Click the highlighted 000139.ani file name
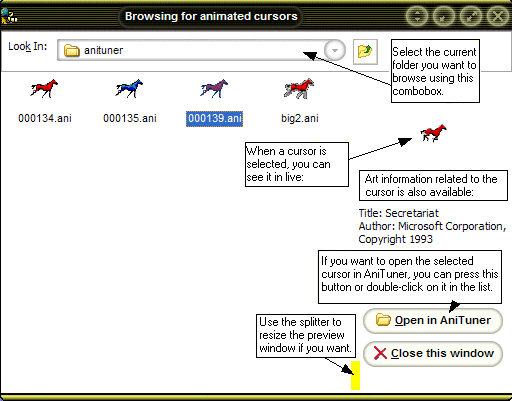Image resolution: width=512 pixels, height=401 pixels. (x=214, y=119)
